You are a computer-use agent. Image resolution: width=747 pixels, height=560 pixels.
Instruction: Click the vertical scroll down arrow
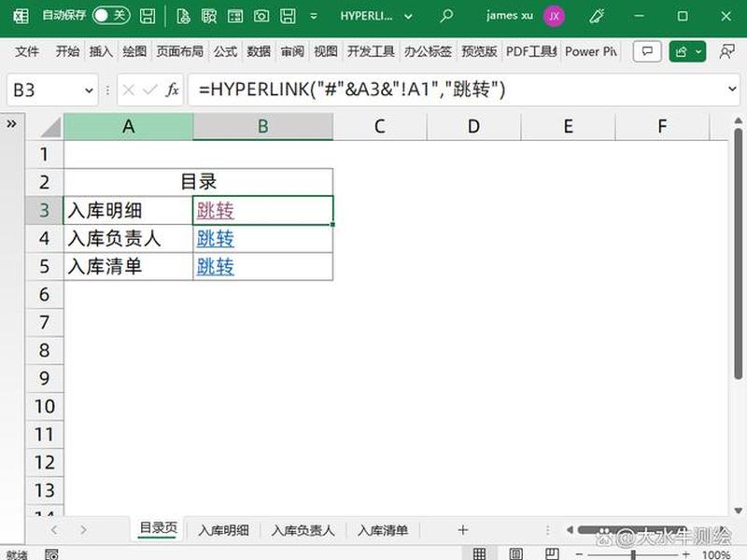(738, 511)
